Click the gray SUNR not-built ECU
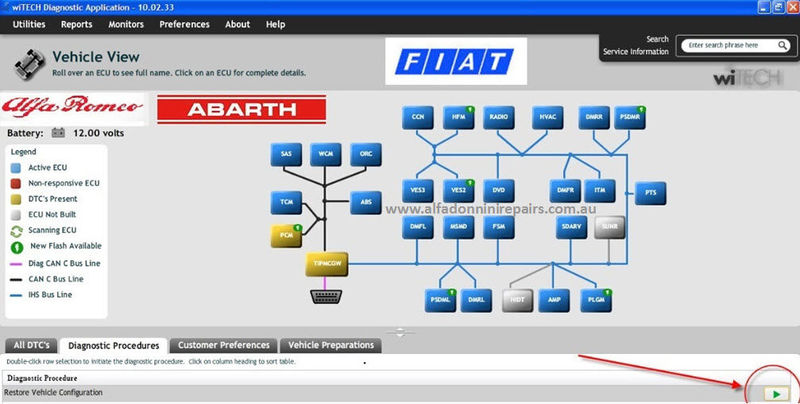The height and width of the screenshot is (404, 800). point(610,228)
